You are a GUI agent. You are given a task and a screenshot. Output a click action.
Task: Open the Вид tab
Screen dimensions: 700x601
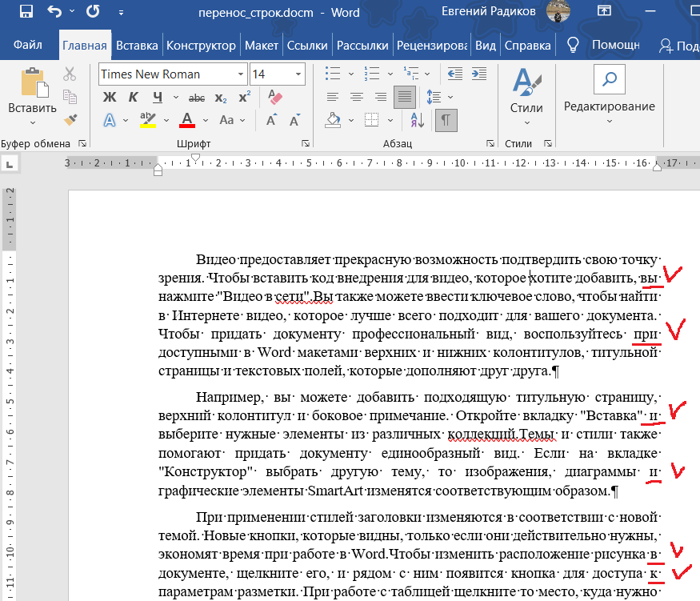pos(486,46)
